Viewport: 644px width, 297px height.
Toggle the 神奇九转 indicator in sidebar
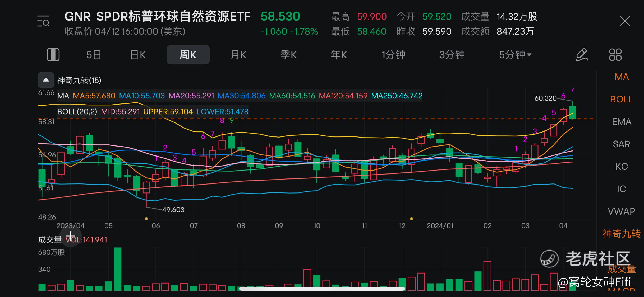point(622,234)
